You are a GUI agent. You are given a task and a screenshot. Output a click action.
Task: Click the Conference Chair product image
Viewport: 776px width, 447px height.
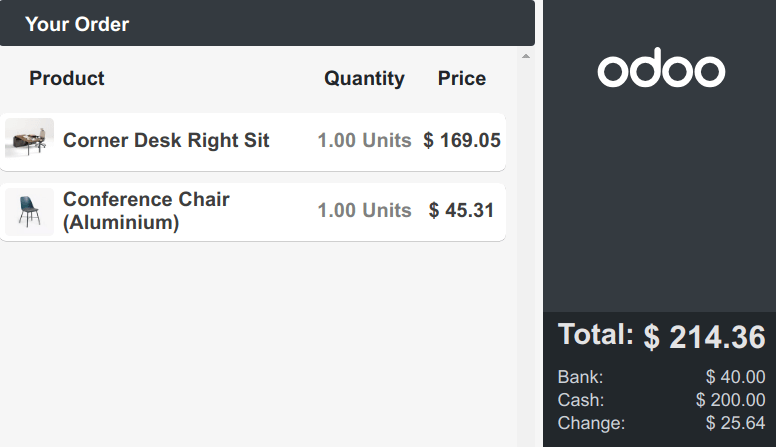pyautogui.click(x=29, y=211)
